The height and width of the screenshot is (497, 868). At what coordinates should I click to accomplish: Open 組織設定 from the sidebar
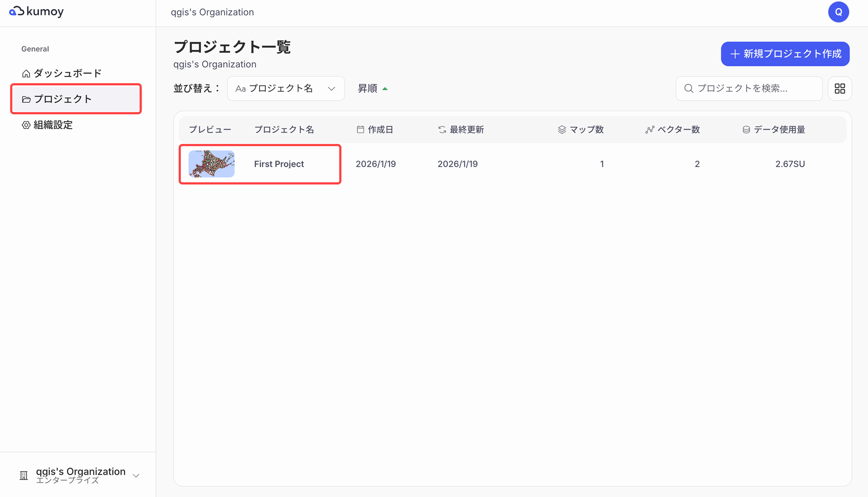click(x=53, y=125)
